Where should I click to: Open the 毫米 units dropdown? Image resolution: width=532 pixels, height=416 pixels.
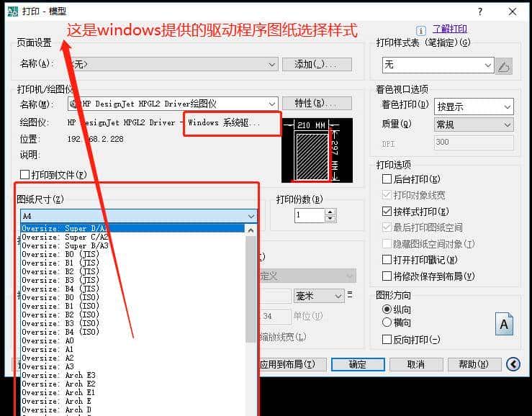tap(319, 297)
